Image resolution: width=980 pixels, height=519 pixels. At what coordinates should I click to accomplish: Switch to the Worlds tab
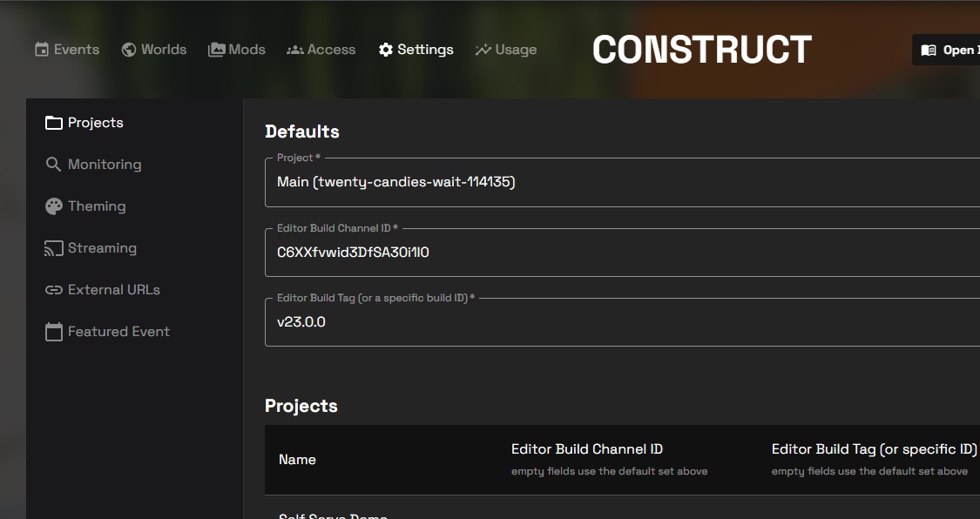pos(163,50)
